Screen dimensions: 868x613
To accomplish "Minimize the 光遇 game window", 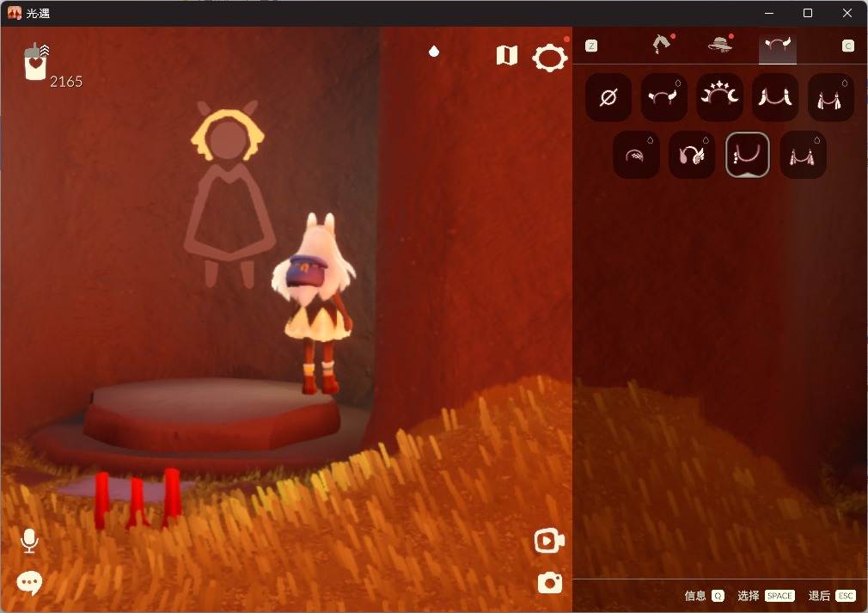I will [769, 13].
